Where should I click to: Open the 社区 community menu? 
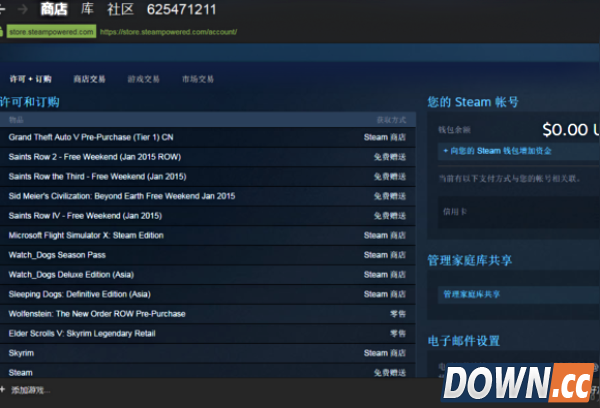[x=121, y=9]
